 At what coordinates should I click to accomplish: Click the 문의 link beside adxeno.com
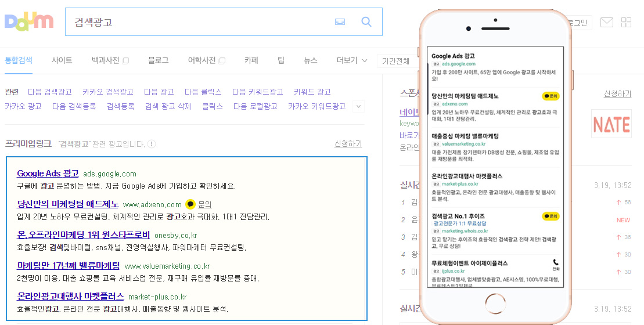tap(204, 204)
